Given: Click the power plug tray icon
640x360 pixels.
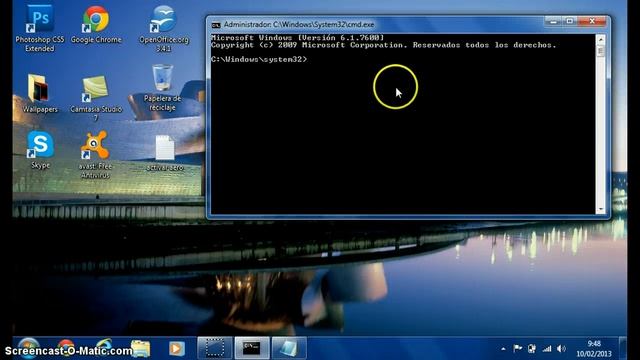Looking at the screenshot, I should click(x=532, y=349).
